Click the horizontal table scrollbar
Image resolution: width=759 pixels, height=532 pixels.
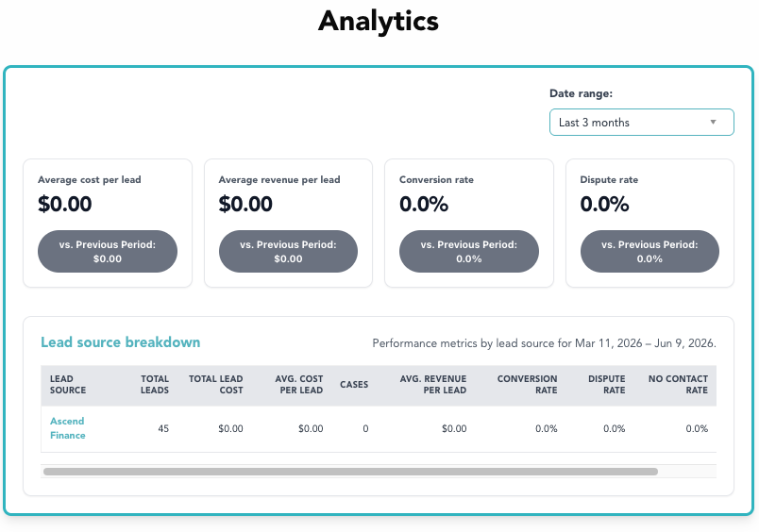pyautogui.click(x=350, y=472)
